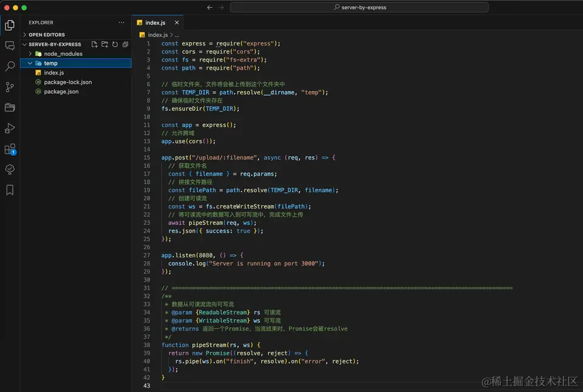Click function pipeStream declaration on line 38
Screen dimensions: 583x392
pos(211,345)
